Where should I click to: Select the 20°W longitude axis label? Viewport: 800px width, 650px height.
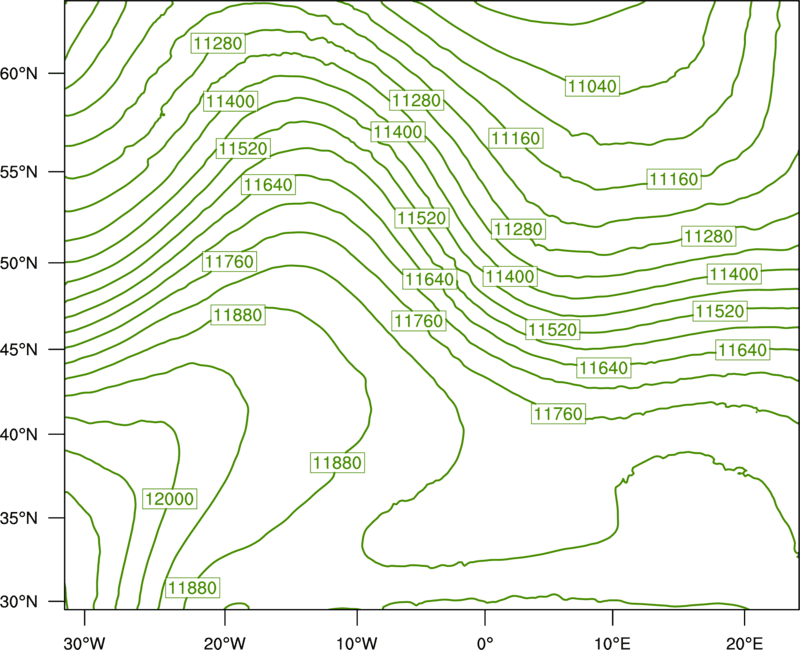(225, 643)
